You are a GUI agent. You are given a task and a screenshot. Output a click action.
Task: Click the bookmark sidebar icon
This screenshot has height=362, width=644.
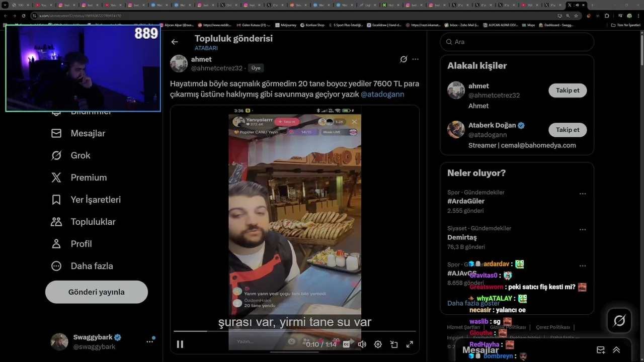pos(56,200)
